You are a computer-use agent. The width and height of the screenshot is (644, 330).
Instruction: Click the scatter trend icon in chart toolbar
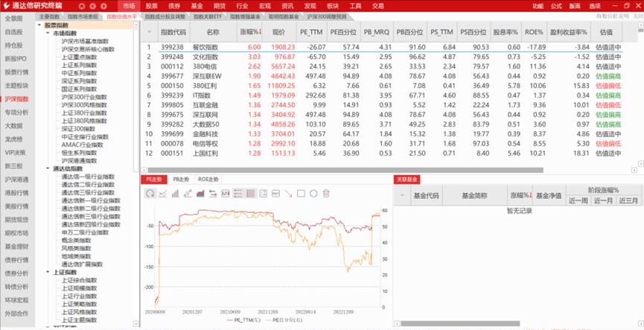tap(188, 194)
